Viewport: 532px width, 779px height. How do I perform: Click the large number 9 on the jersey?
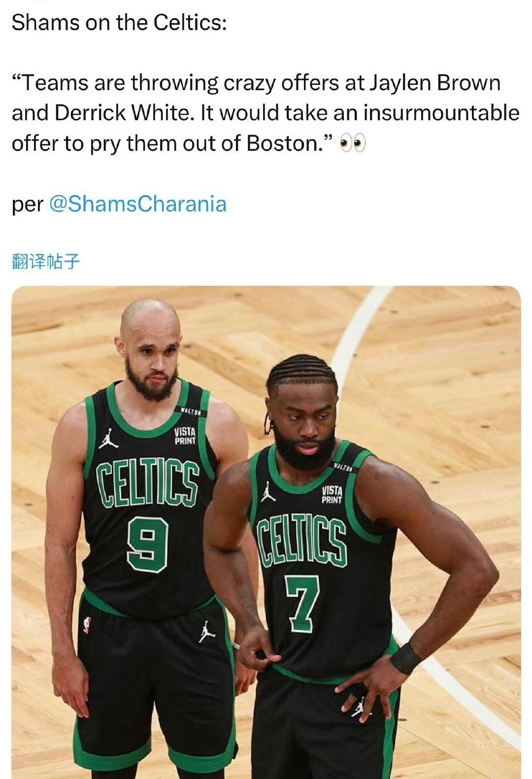[147, 546]
